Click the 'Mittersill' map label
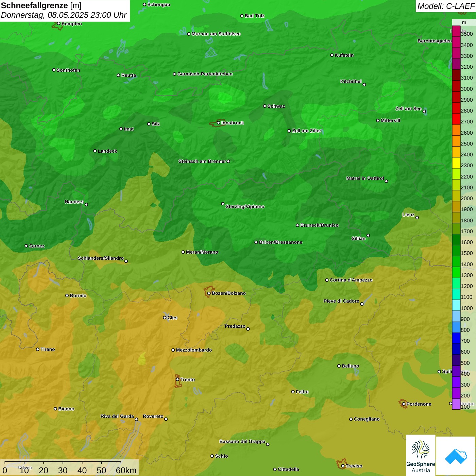 click(390, 120)
